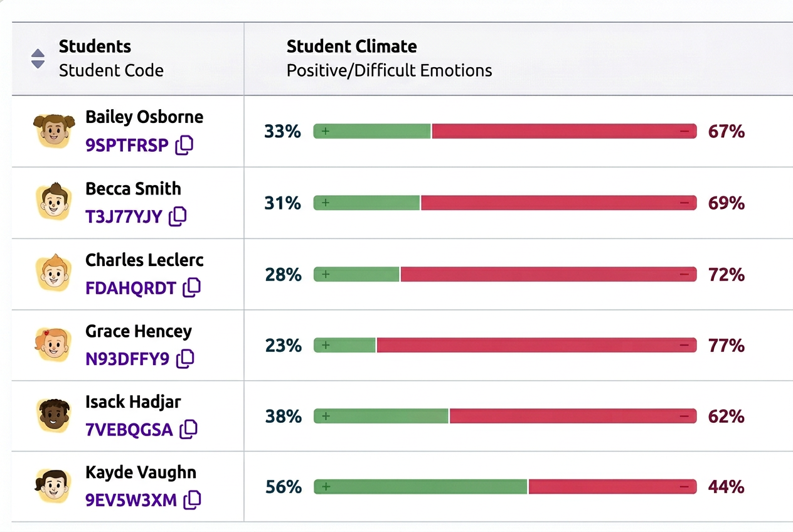Screen dimensions: 793x532
Task: Sort the Students column using arrows
Action: pos(38,59)
